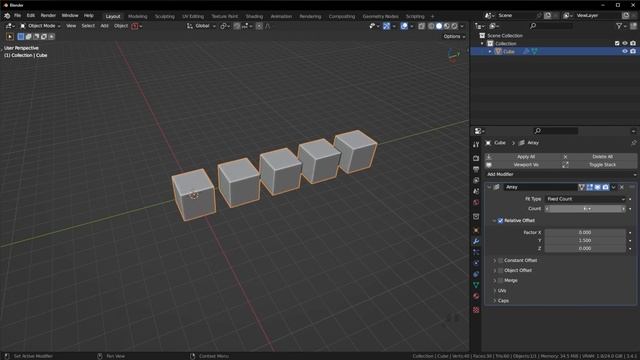640x360 pixels.
Task: Toggle Collection exclude checkbox in outliner
Action: pyautogui.click(x=617, y=43)
